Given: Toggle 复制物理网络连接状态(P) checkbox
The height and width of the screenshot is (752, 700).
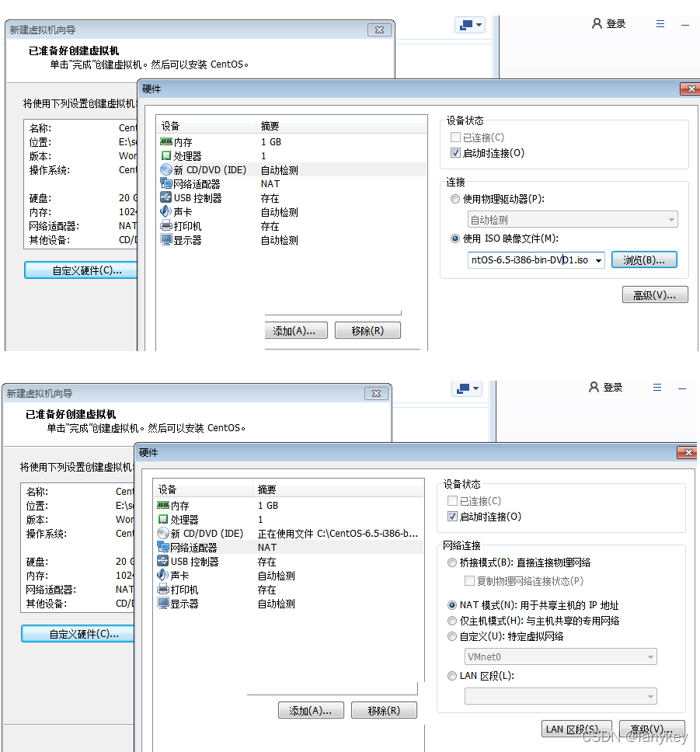Looking at the screenshot, I should (x=470, y=581).
